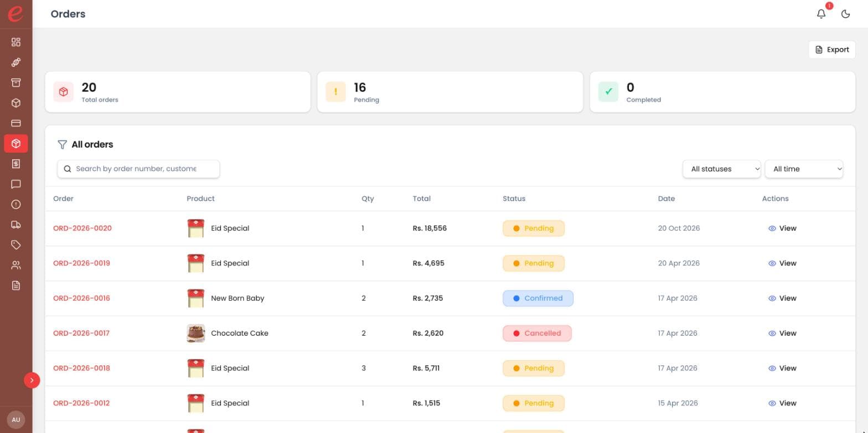The width and height of the screenshot is (868, 433).
Task: View order ORD-2026-0017
Action: coord(782,333)
